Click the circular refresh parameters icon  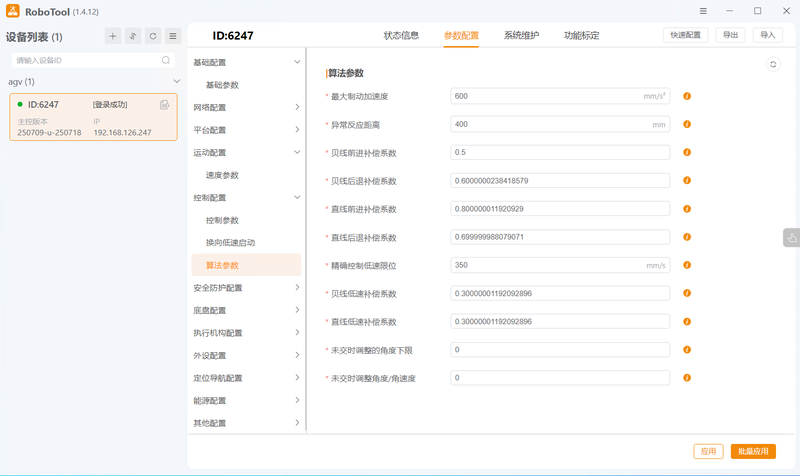pyautogui.click(x=772, y=64)
